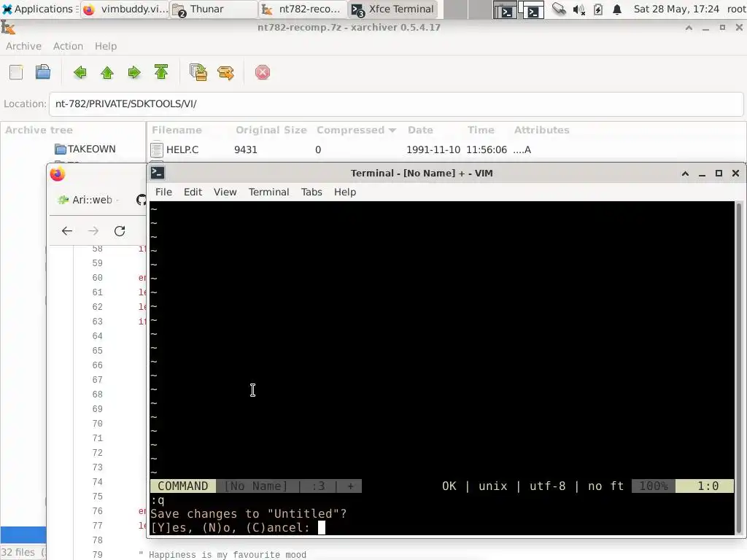
Task: Click the first terminal launcher in panel
Action: tap(505, 9)
